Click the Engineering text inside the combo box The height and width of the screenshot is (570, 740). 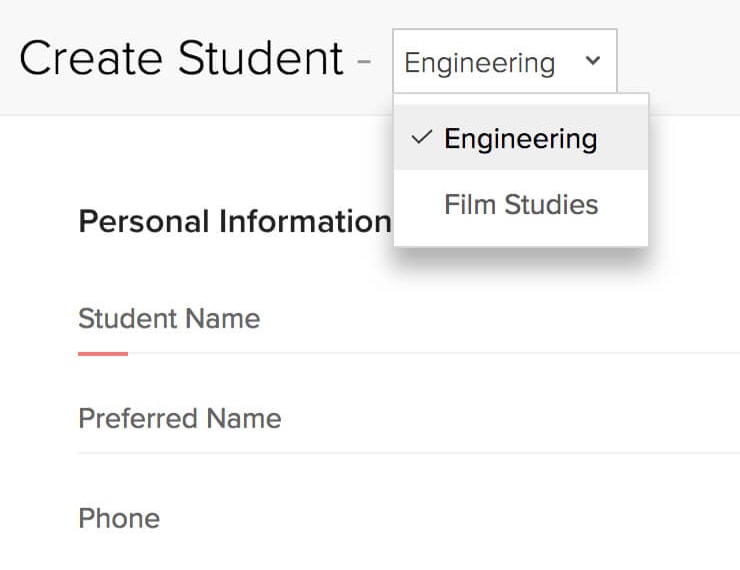click(479, 63)
